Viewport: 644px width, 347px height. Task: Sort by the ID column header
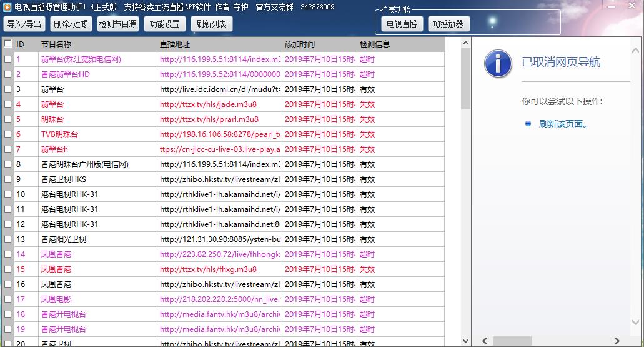(x=20, y=44)
